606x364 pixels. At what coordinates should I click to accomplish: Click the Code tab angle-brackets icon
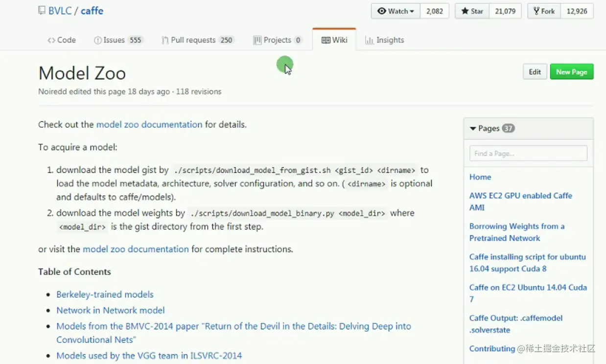[51, 40]
